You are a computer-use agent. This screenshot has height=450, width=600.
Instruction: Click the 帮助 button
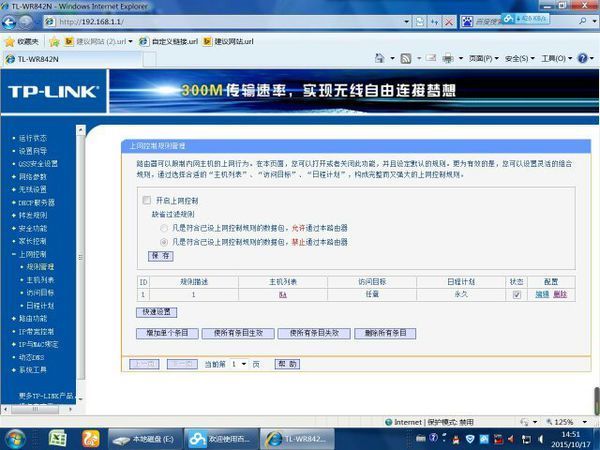287,364
